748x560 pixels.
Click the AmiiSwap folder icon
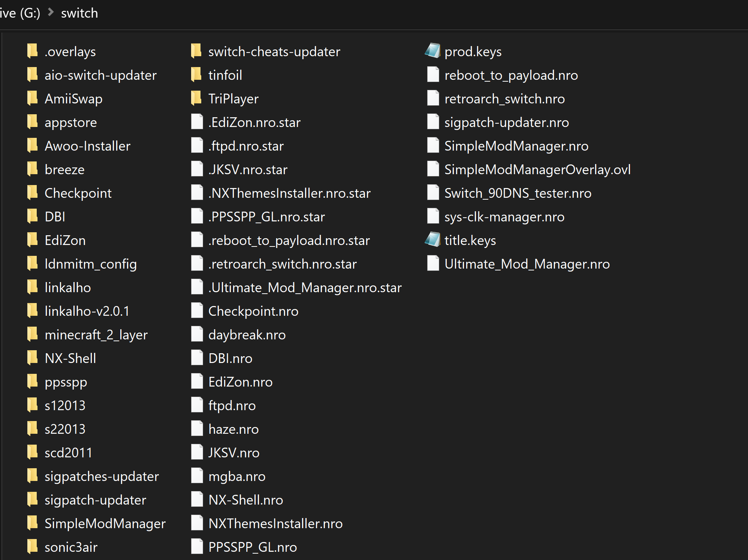pyautogui.click(x=33, y=98)
